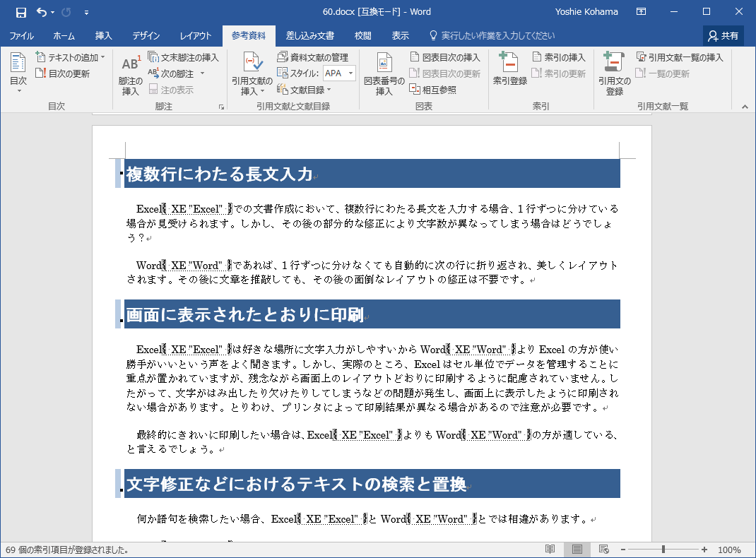The height and width of the screenshot is (558, 756).
Task: Click the Save icon in title bar
Action: 21,13
